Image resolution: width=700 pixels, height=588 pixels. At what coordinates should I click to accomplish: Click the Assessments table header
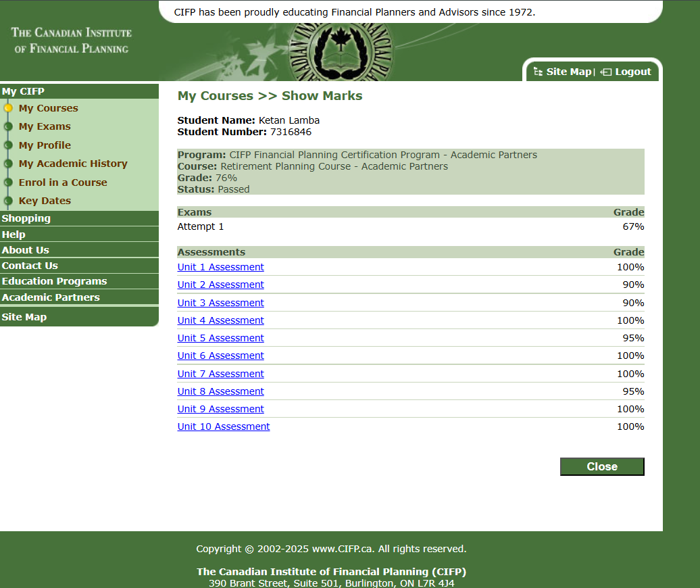coord(411,252)
